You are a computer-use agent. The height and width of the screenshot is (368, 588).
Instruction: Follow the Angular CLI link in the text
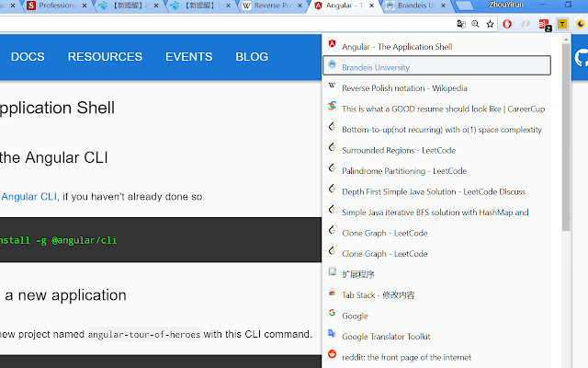coord(28,196)
